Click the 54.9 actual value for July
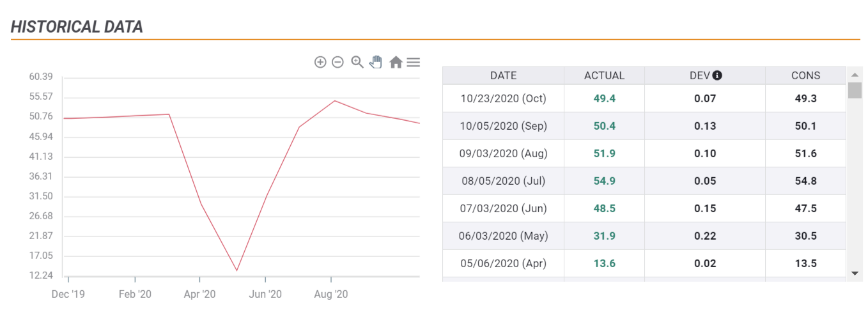Image resolution: width=868 pixels, height=326 pixels. pos(604,181)
